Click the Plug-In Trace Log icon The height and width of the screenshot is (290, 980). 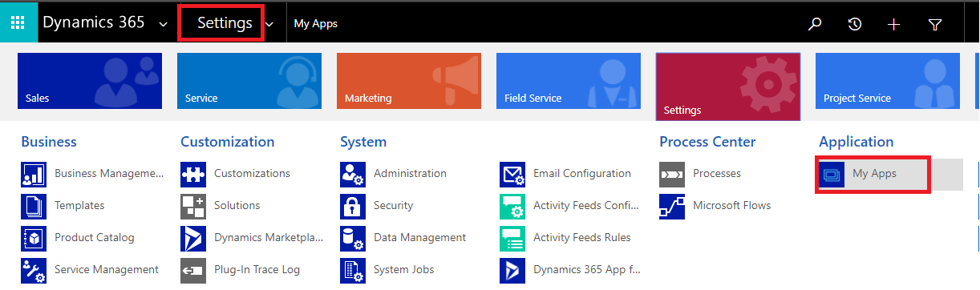[x=193, y=270]
